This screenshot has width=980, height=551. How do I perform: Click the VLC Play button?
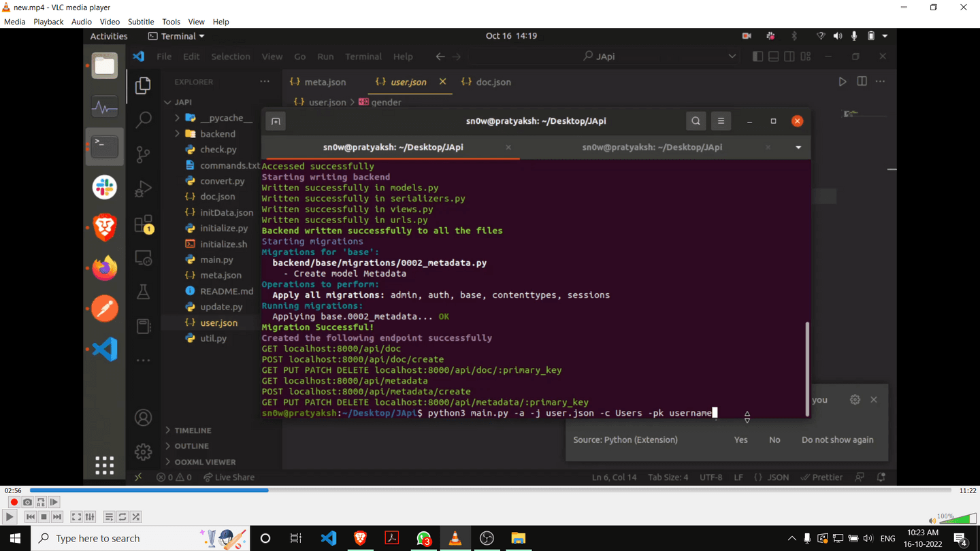point(10,517)
